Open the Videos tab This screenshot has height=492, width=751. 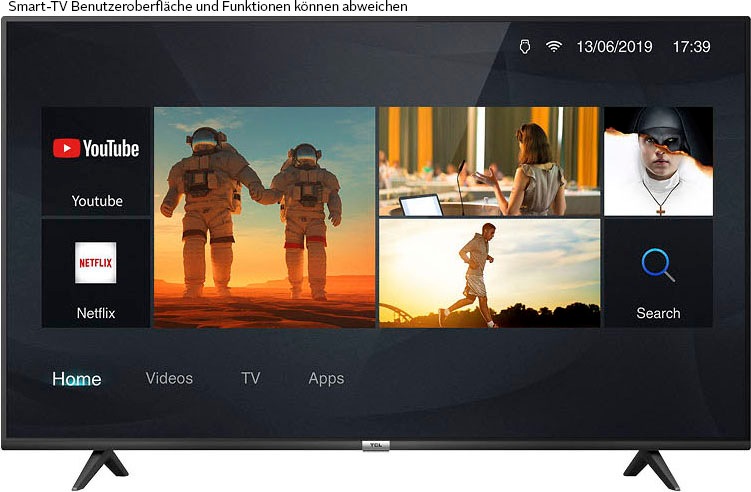pos(169,378)
